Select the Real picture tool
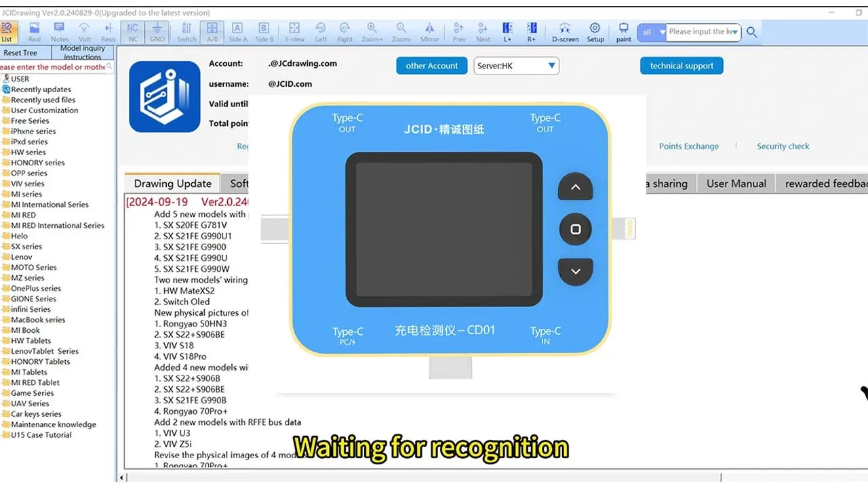The height and width of the screenshot is (488, 868). [x=35, y=32]
